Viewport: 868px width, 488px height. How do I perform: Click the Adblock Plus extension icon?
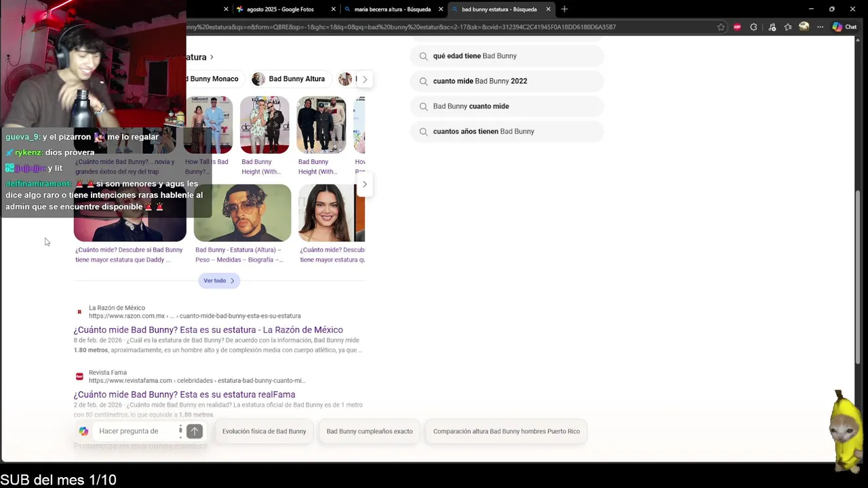(737, 27)
